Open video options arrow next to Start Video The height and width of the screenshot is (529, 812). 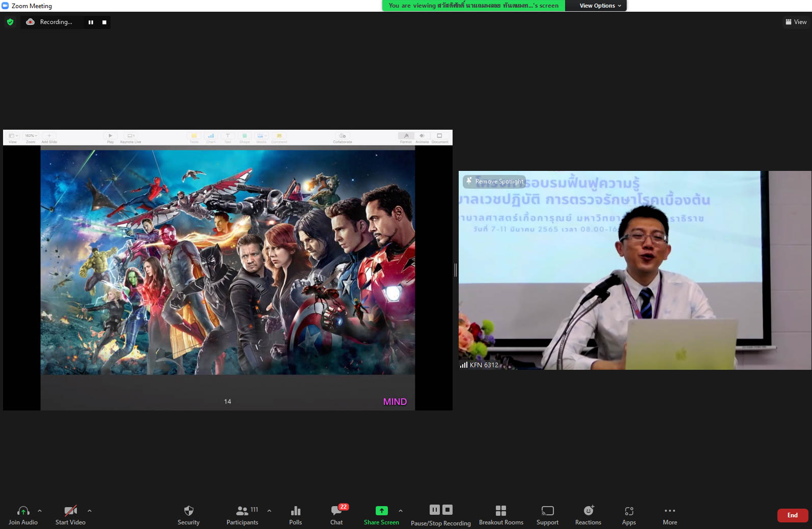[x=90, y=511]
